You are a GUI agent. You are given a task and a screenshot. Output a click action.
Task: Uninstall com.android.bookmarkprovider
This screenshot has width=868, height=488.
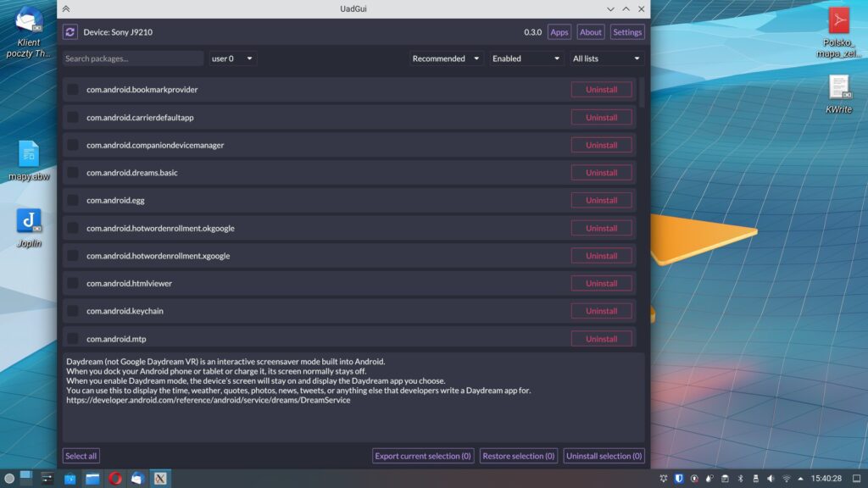[x=602, y=89]
